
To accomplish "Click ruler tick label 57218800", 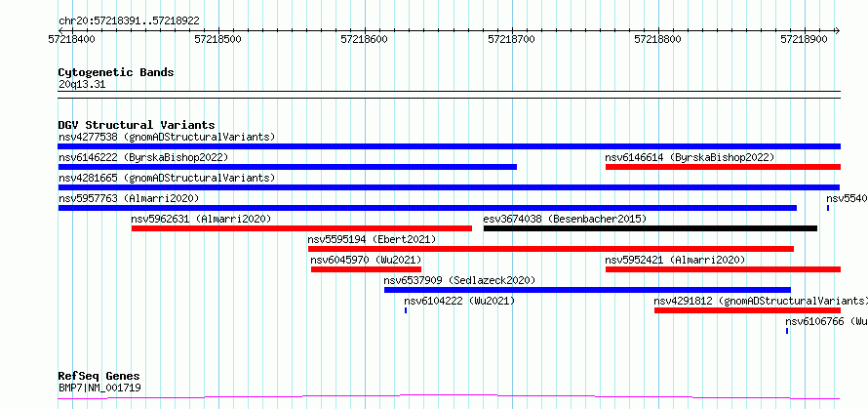I will click(657, 39).
